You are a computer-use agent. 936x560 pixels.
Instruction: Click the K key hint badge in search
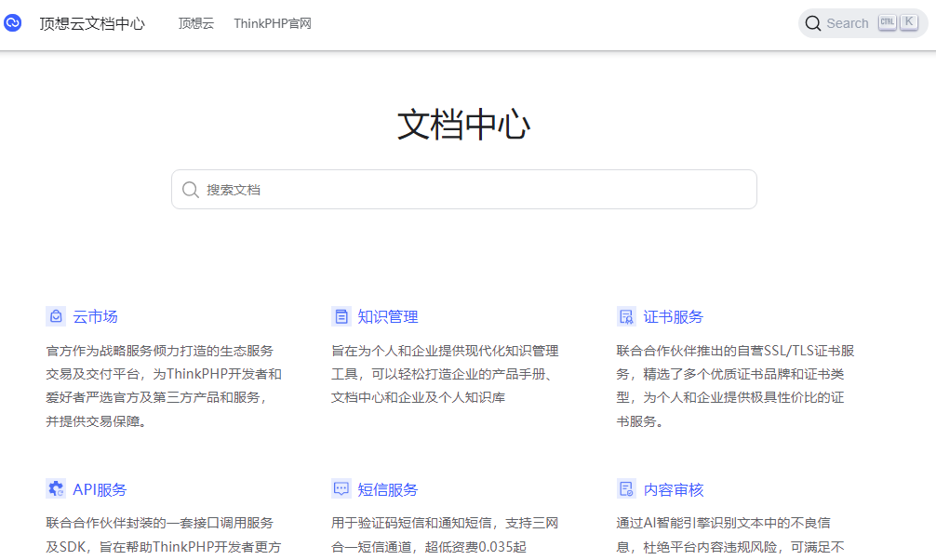[x=909, y=21]
